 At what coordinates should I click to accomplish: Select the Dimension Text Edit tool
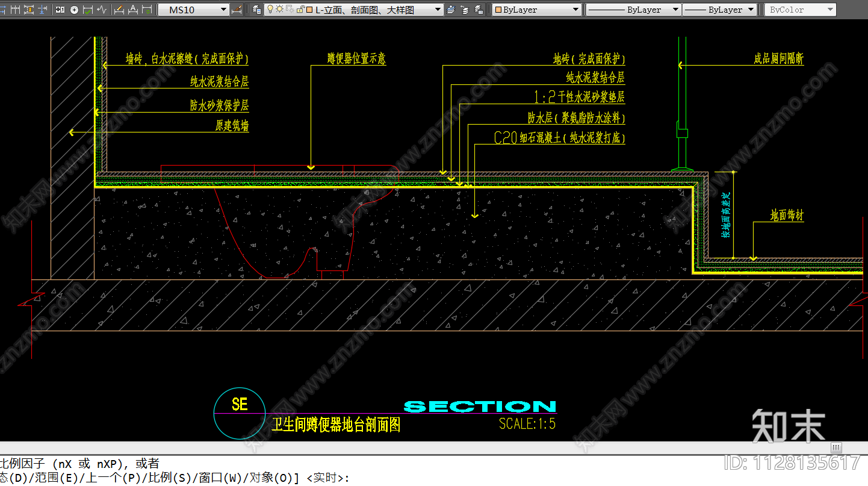click(x=133, y=10)
